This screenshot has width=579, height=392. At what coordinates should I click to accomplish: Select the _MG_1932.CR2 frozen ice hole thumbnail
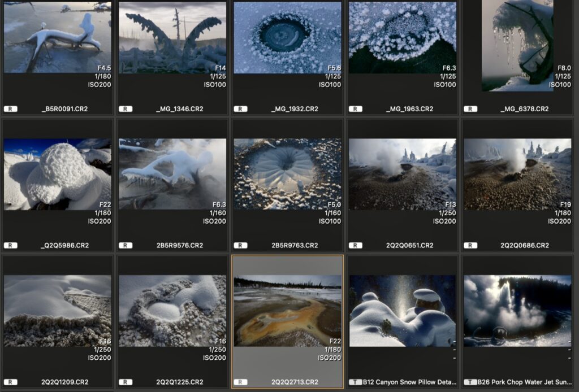(287, 37)
